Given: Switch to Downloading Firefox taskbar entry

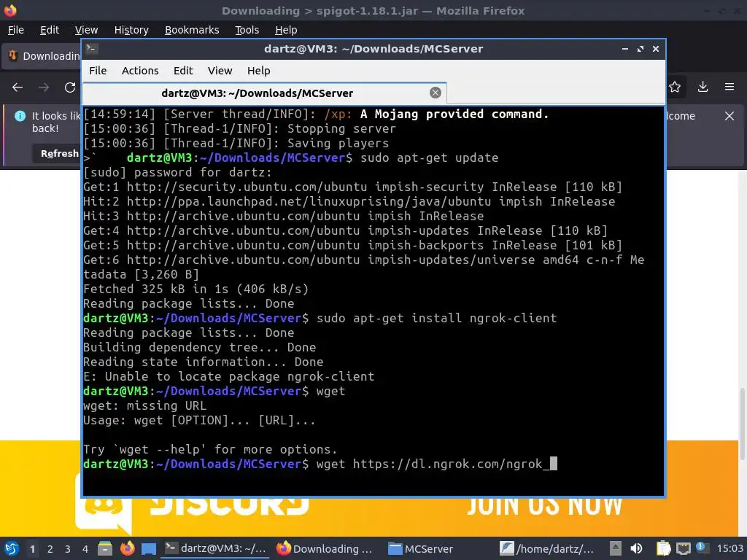Looking at the screenshot, I should click(x=325, y=548).
